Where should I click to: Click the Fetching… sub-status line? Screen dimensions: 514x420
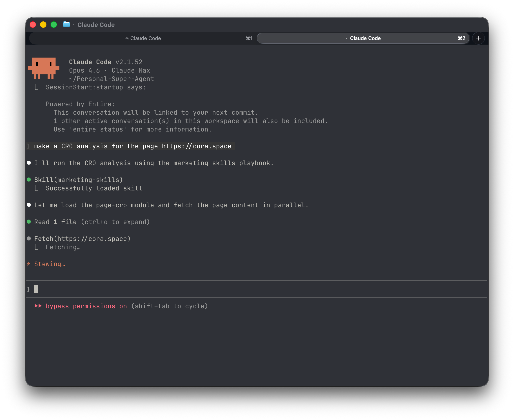(63, 247)
